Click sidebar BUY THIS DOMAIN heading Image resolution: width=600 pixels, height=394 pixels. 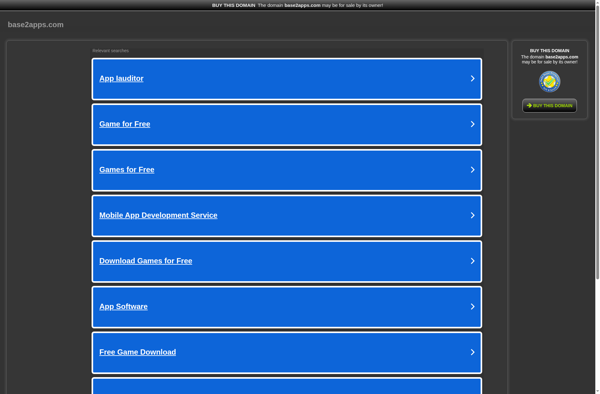click(549, 50)
